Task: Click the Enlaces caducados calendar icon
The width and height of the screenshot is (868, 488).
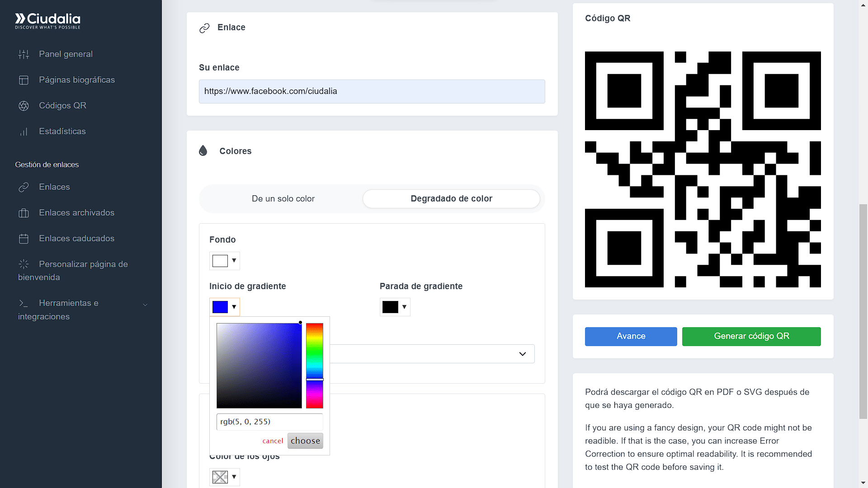Action: click(x=24, y=239)
